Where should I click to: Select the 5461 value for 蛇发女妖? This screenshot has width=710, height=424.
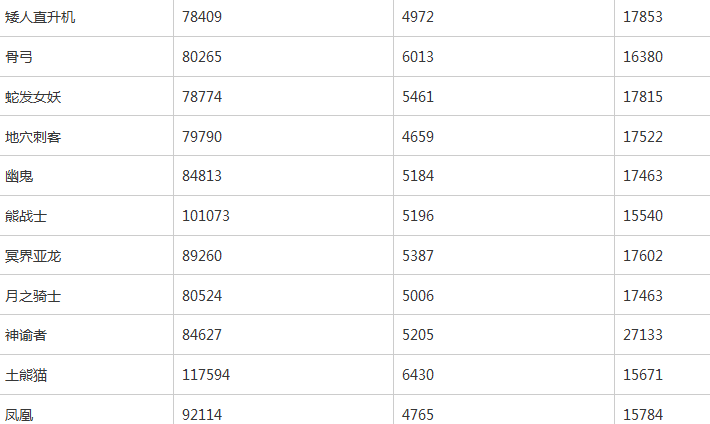coord(417,96)
